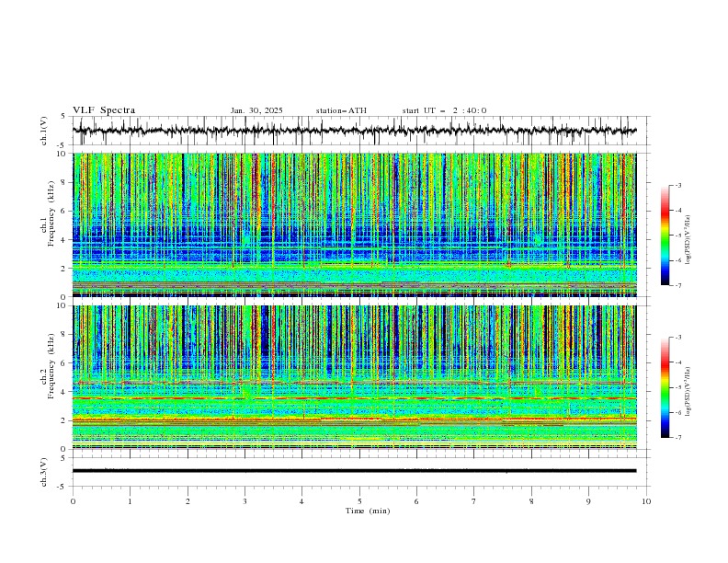Click the 'station=ATH' label
Screen dimensions: 728x563
click(x=341, y=110)
